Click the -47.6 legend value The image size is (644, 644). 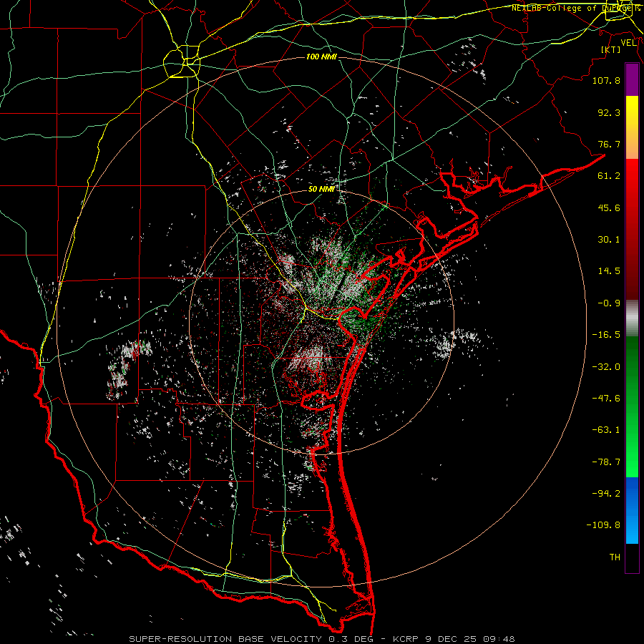pyautogui.click(x=606, y=398)
